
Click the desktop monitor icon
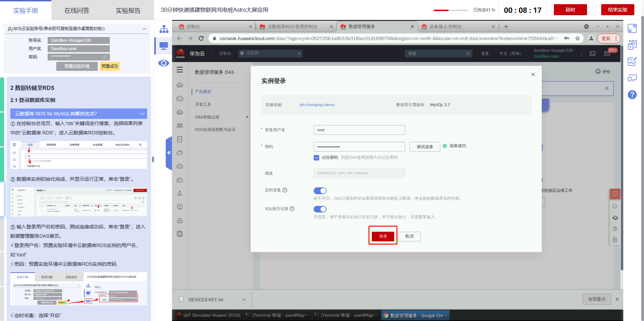164,46
